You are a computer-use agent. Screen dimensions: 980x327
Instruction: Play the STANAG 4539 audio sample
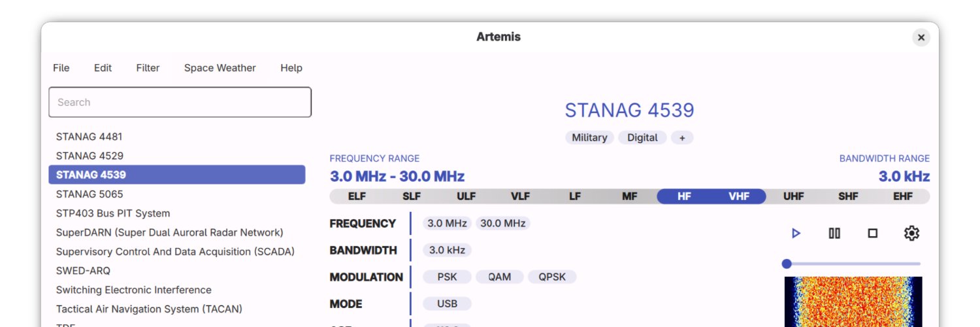(x=796, y=233)
